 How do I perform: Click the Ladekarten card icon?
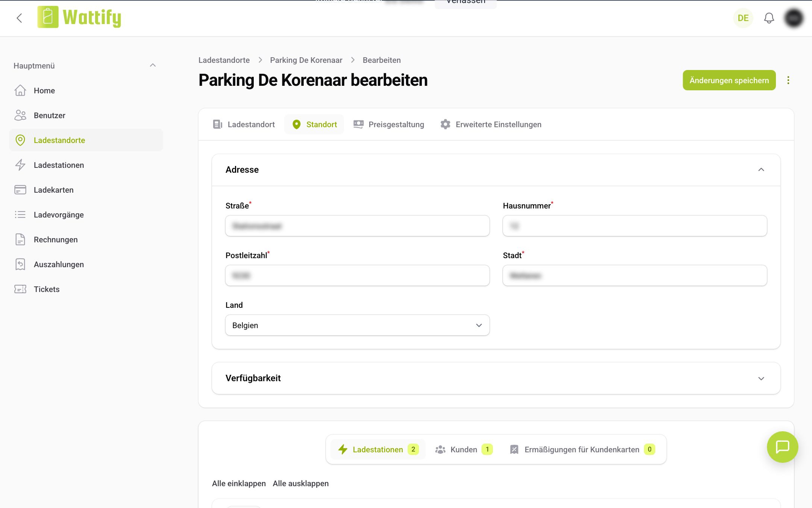pyautogui.click(x=20, y=190)
